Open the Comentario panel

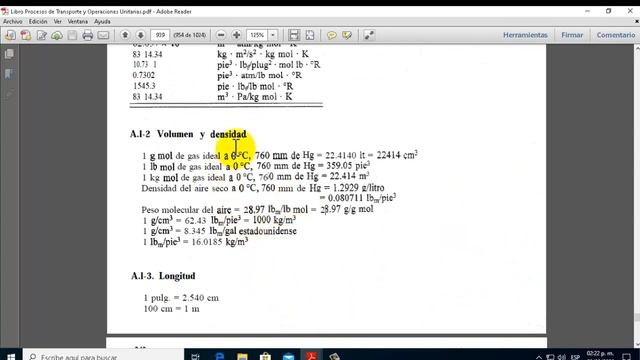pyautogui.click(x=616, y=35)
